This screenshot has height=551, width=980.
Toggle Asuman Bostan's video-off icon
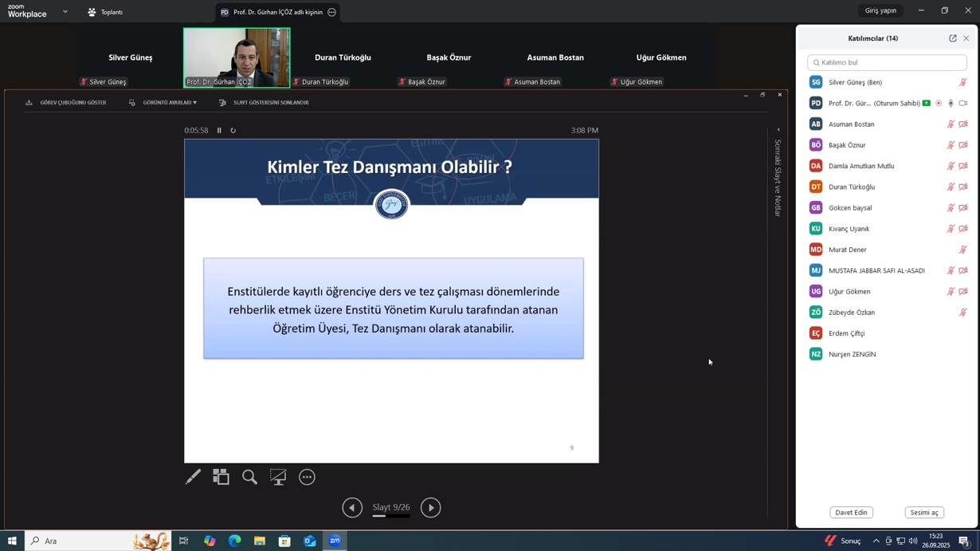click(963, 124)
